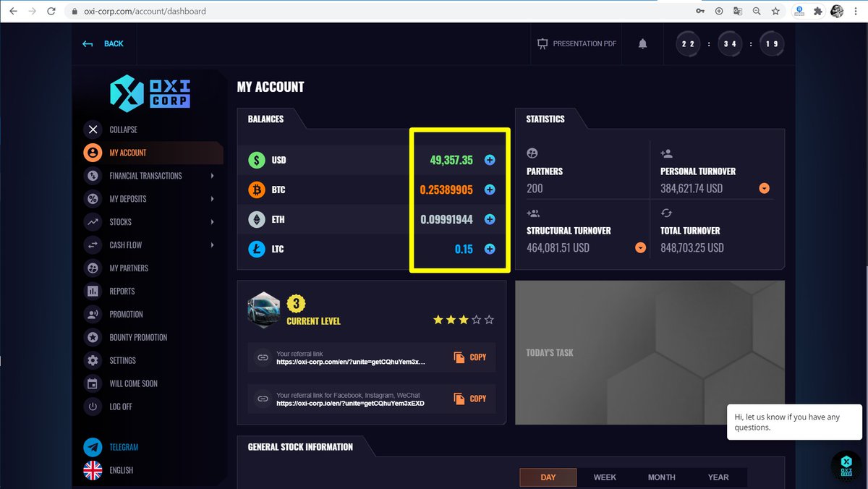Expand Personal Turnover orange dropdown
The image size is (868, 489).
click(765, 189)
